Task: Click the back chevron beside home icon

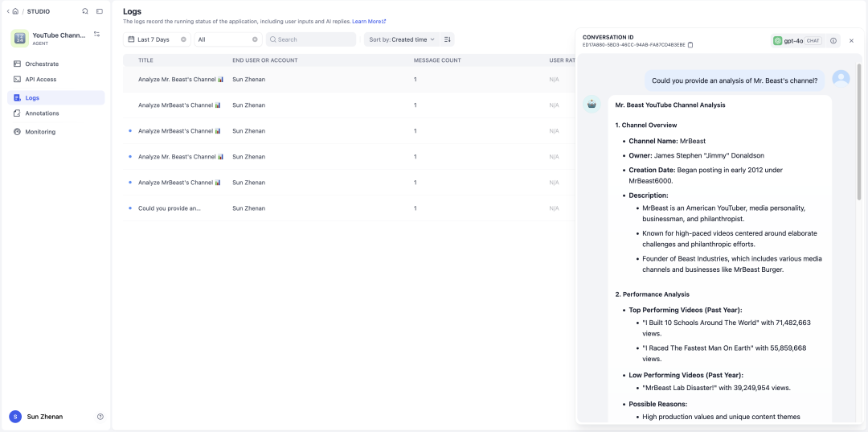Action: tap(8, 11)
